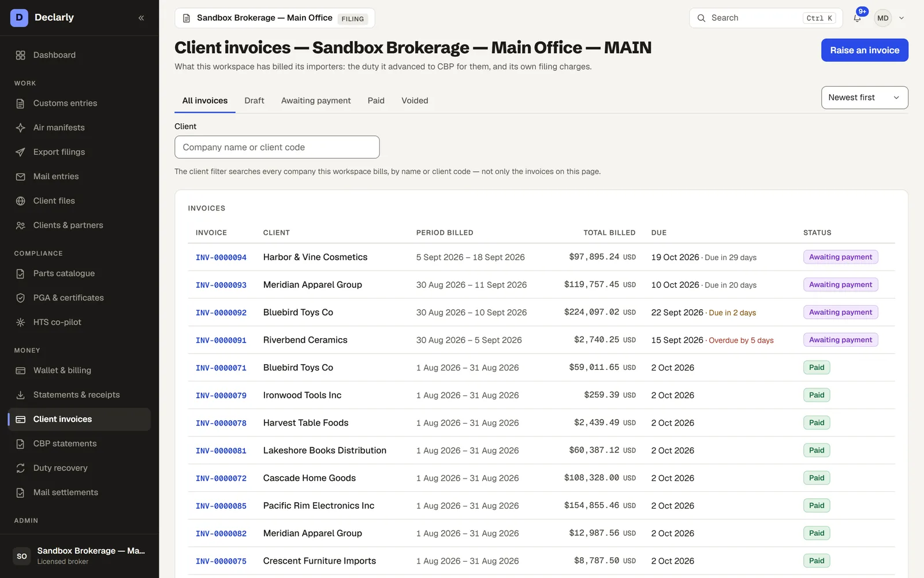Click Lakeshore Books Distribution client name

[325, 450]
